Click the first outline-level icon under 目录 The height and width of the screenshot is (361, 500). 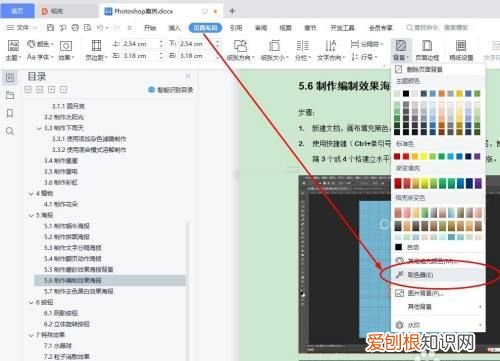(28, 89)
